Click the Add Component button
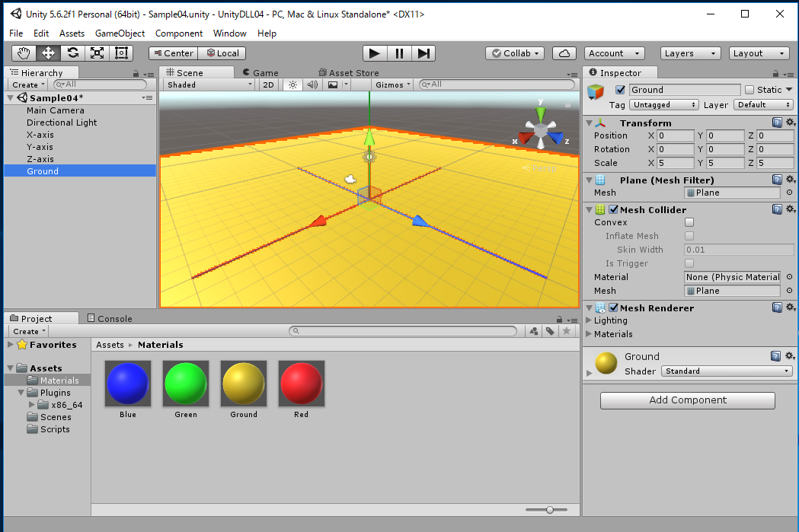This screenshot has height=532, width=799. (688, 400)
